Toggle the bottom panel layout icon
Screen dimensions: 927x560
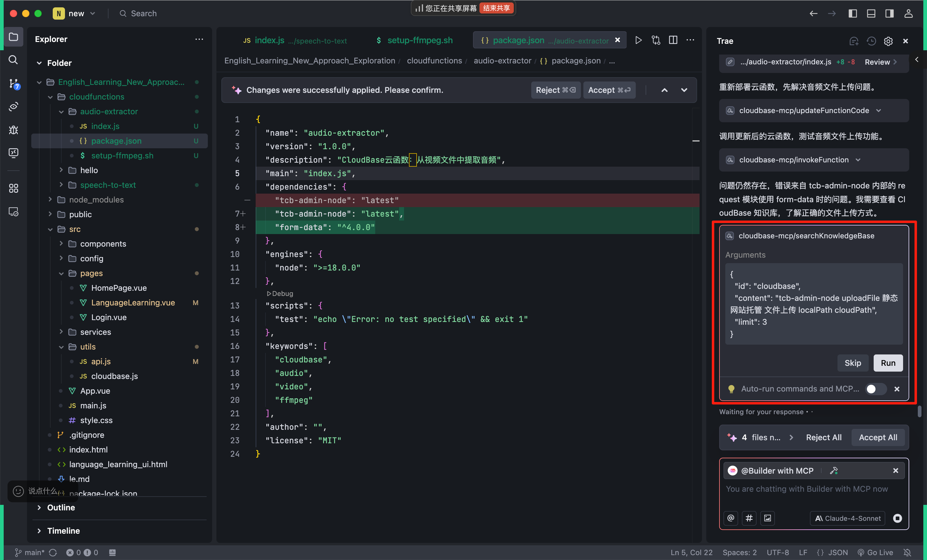pyautogui.click(x=871, y=13)
